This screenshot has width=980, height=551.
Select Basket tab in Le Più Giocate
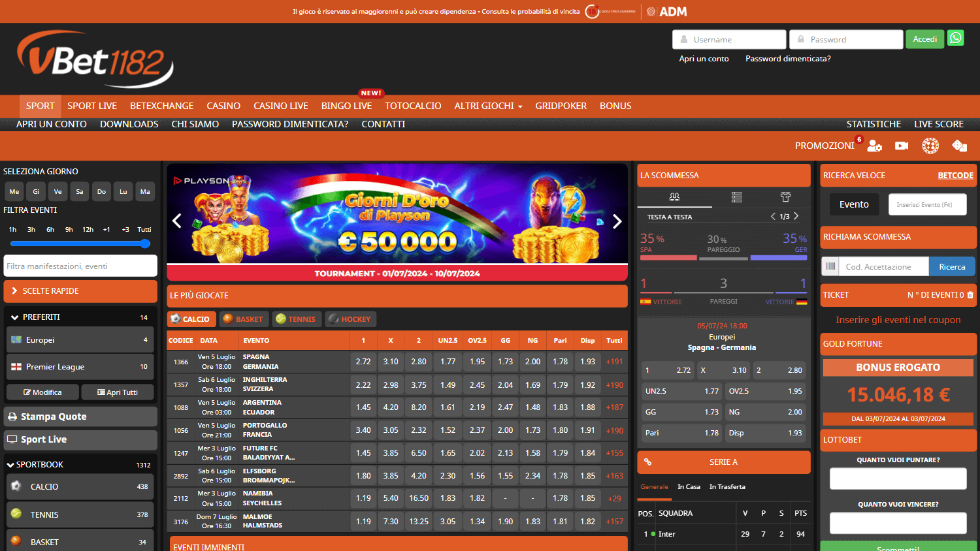tap(243, 319)
